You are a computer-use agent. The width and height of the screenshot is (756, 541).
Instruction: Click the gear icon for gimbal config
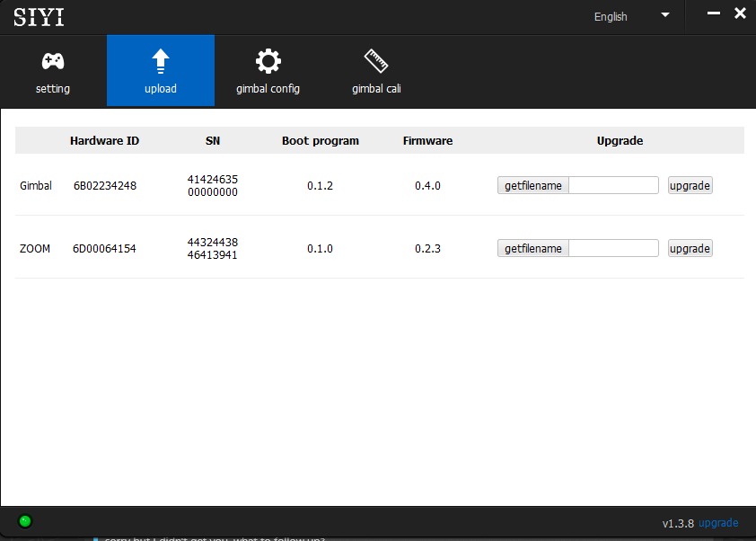pyautogui.click(x=268, y=61)
